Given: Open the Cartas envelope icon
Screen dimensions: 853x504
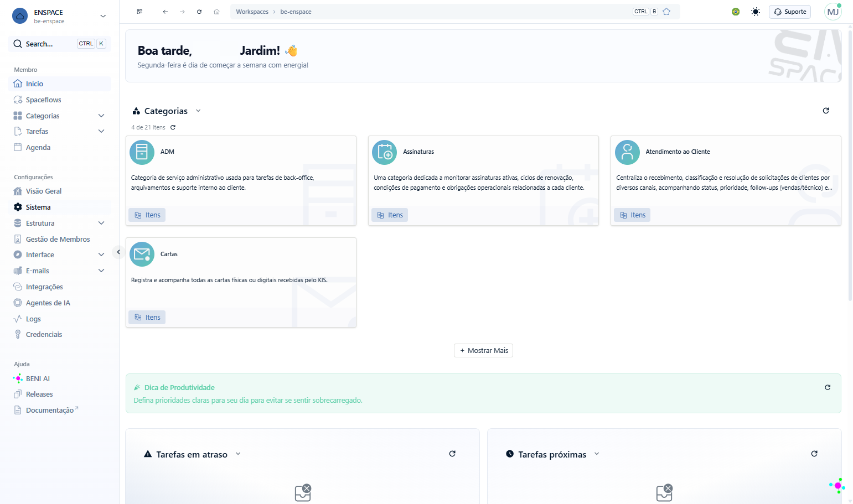Looking at the screenshot, I should click(x=142, y=254).
